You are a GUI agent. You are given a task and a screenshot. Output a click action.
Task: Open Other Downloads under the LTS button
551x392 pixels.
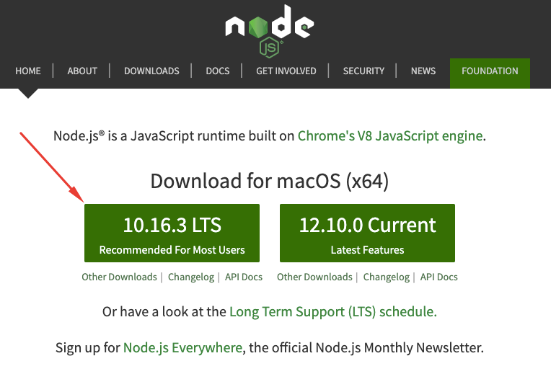pos(119,277)
